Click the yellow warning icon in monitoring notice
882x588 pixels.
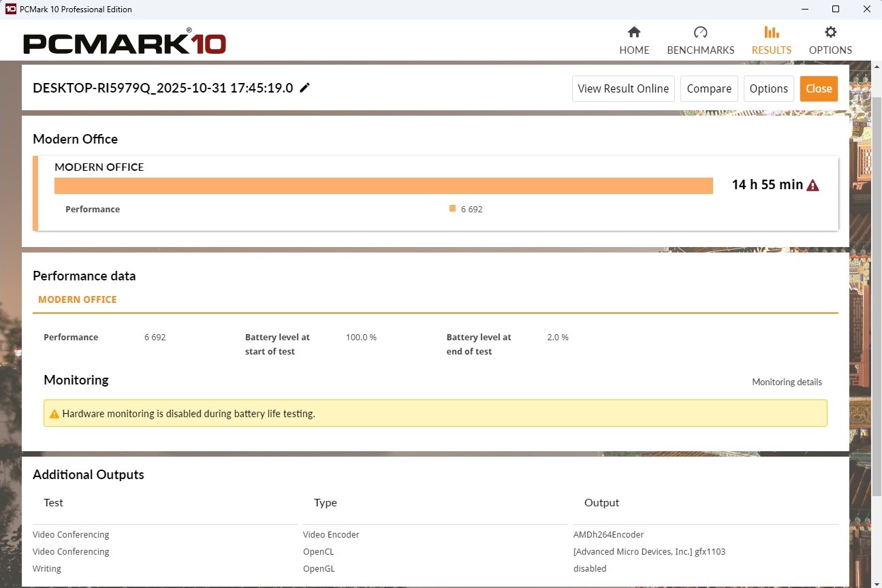point(54,413)
